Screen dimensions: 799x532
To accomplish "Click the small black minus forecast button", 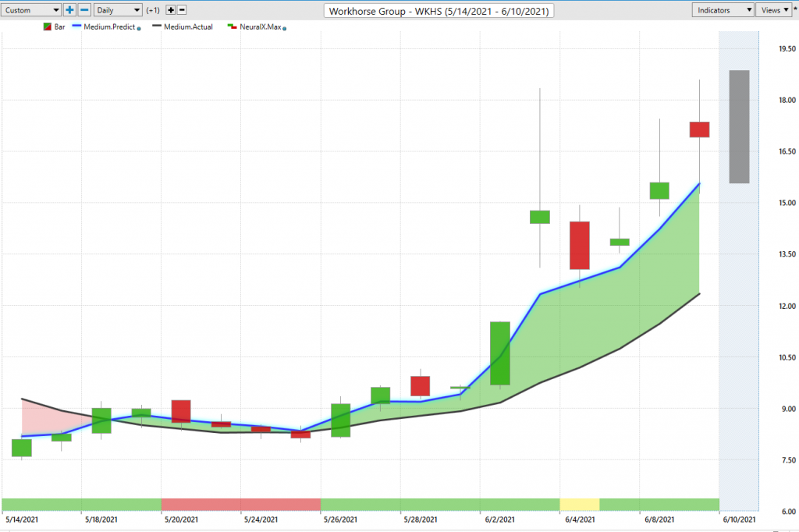I will point(181,10).
